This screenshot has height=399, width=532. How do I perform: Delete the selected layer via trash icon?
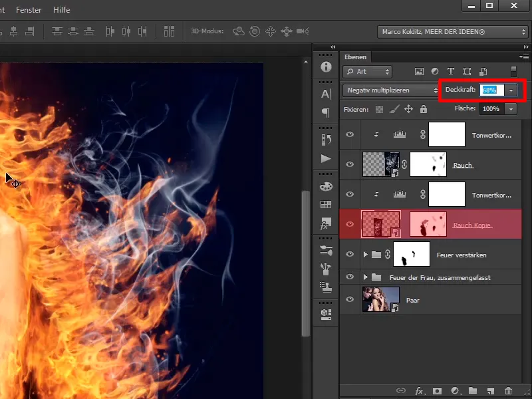click(508, 391)
